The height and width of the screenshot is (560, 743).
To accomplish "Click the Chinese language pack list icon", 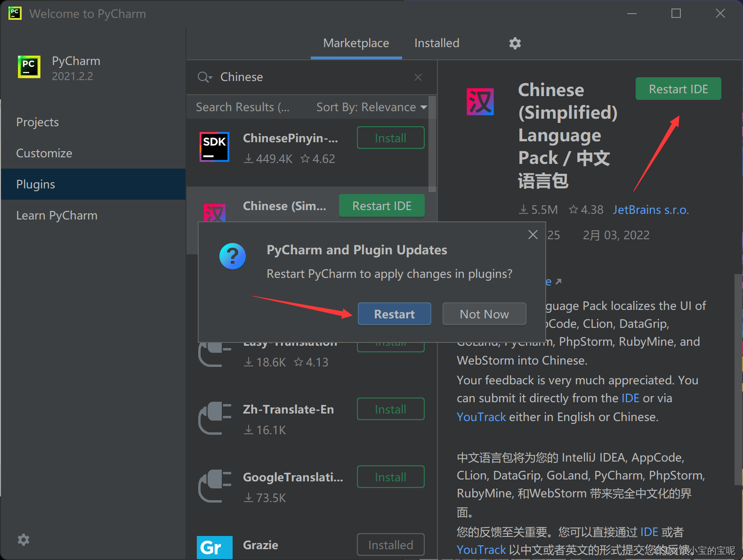I will [x=214, y=213].
